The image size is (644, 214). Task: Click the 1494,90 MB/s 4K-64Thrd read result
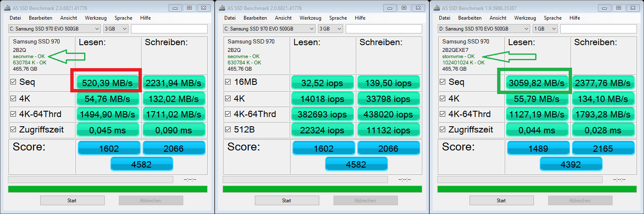pyautogui.click(x=108, y=115)
